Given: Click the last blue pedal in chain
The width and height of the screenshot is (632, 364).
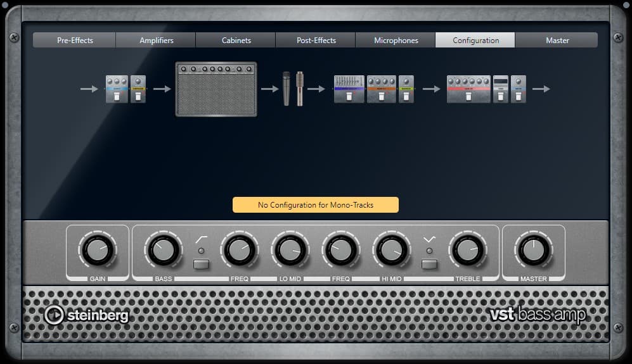Looking at the screenshot, I should coord(519,89).
